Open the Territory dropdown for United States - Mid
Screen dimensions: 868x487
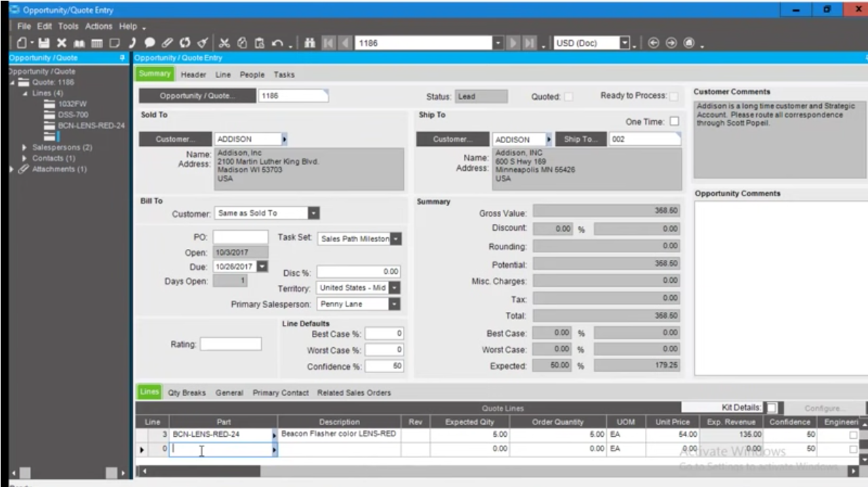(x=393, y=288)
